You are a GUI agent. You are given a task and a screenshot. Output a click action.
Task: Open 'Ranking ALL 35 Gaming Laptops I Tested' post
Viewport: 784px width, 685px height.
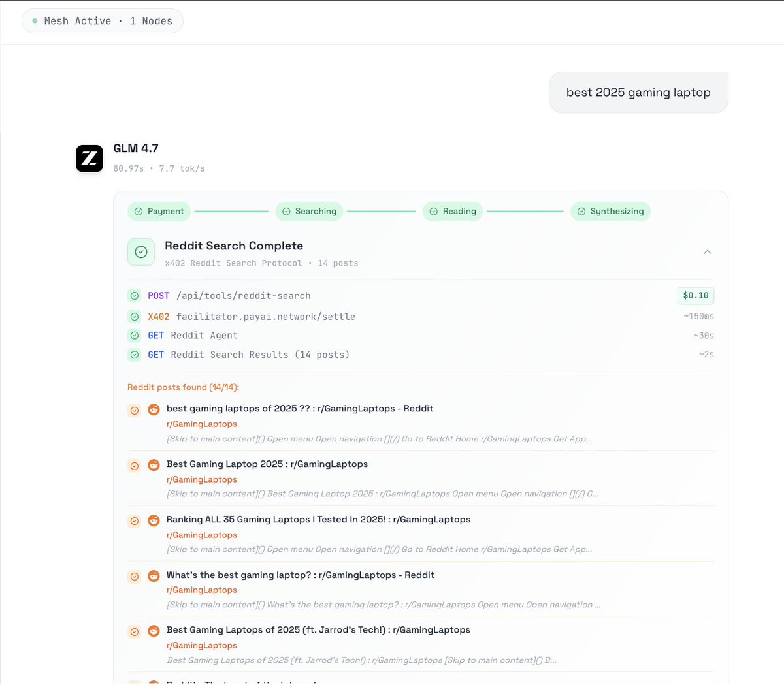point(318,520)
